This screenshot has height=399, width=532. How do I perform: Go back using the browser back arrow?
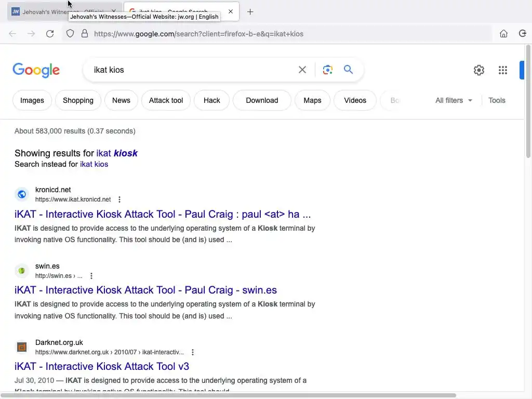(x=12, y=34)
